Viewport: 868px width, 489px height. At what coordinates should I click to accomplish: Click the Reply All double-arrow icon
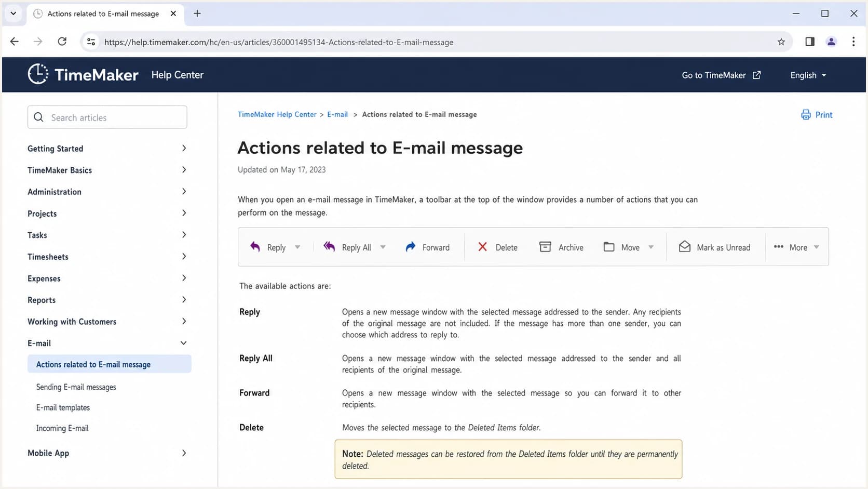point(329,246)
